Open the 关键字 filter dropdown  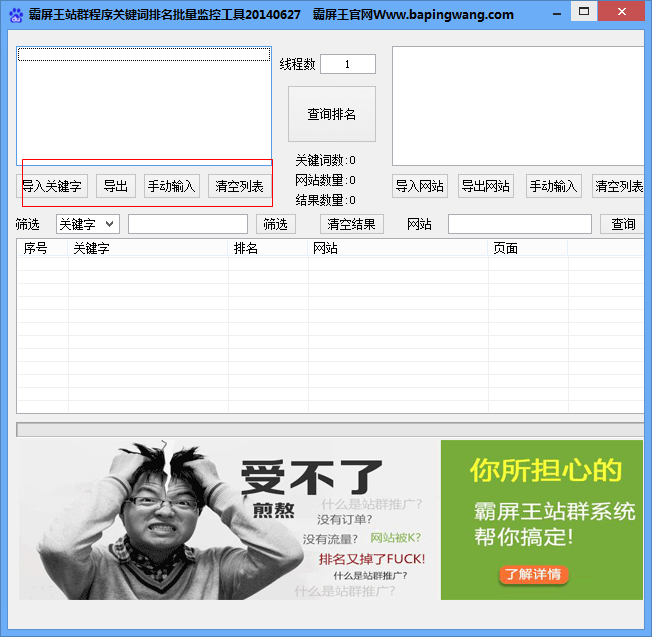(x=88, y=224)
